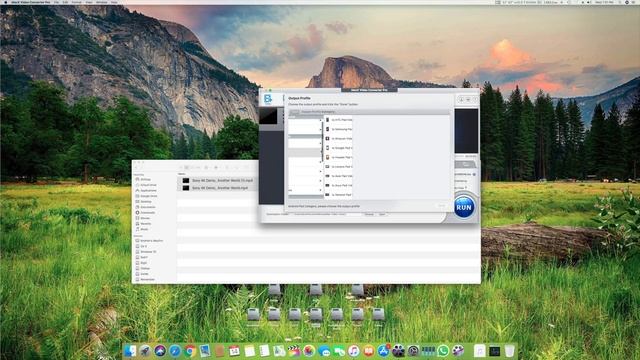Select the video thumbnail in the converter file list
The width and height of the screenshot is (640, 360).
(x=269, y=116)
